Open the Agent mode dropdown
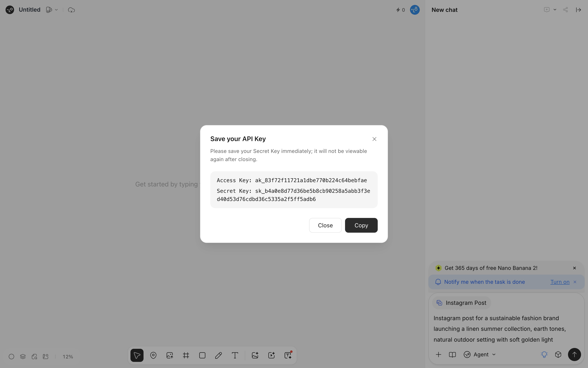Image resolution: width=588 pixels, height=368 pixels. 480,355
